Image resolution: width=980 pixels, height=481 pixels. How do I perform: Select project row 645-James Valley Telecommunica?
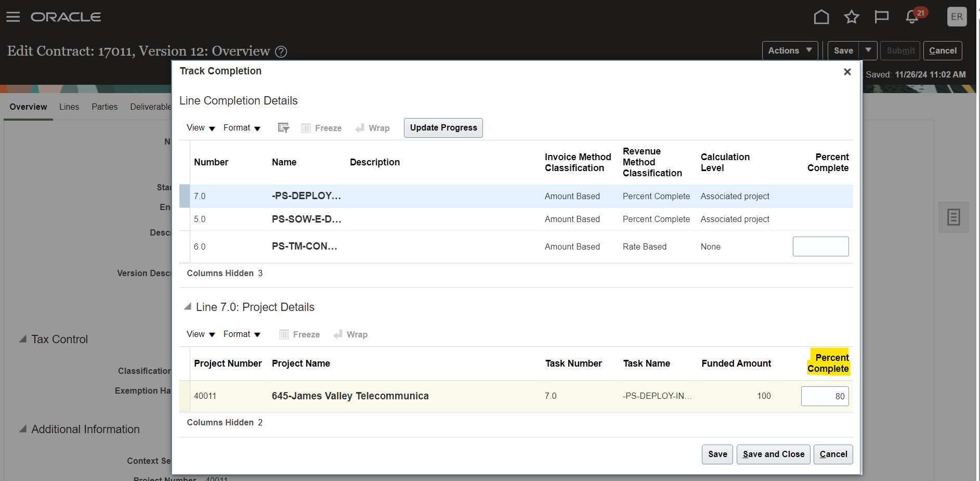516,396
